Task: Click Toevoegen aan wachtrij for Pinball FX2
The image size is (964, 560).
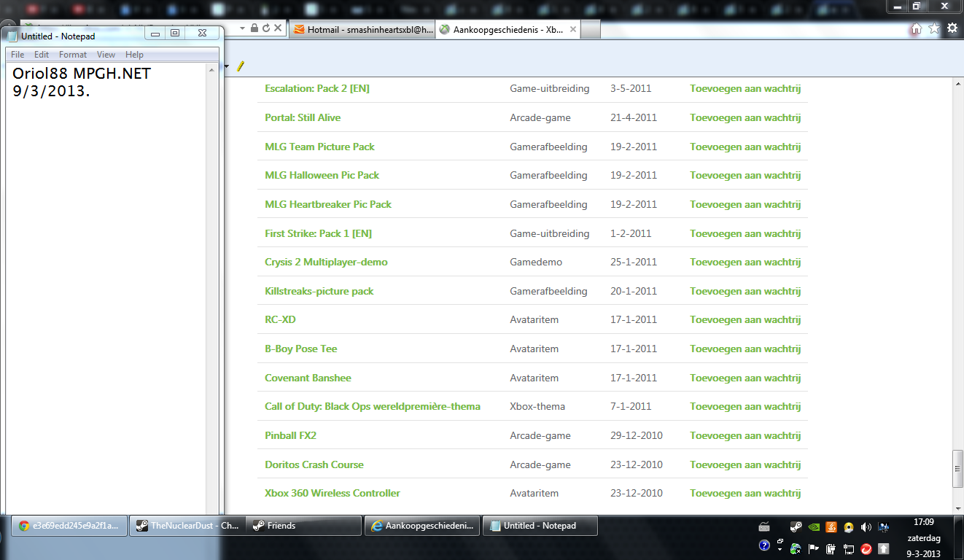Action: 745,435
